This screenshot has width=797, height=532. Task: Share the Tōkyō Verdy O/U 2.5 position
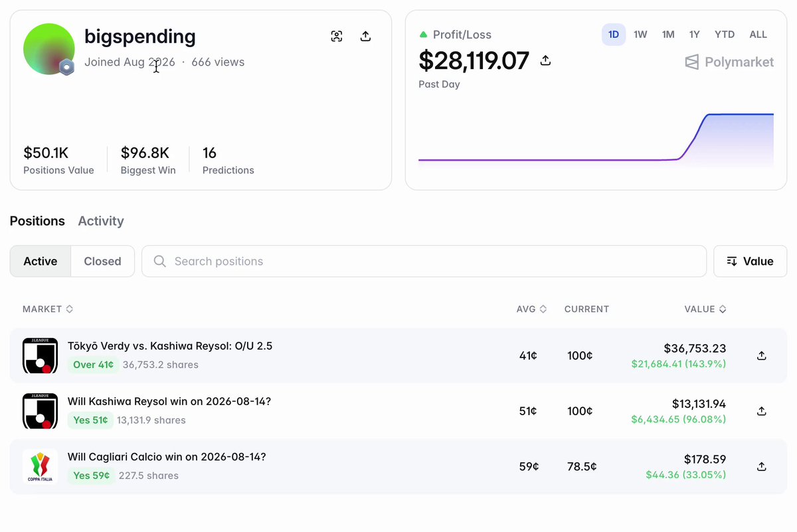(x=762, y=355)
